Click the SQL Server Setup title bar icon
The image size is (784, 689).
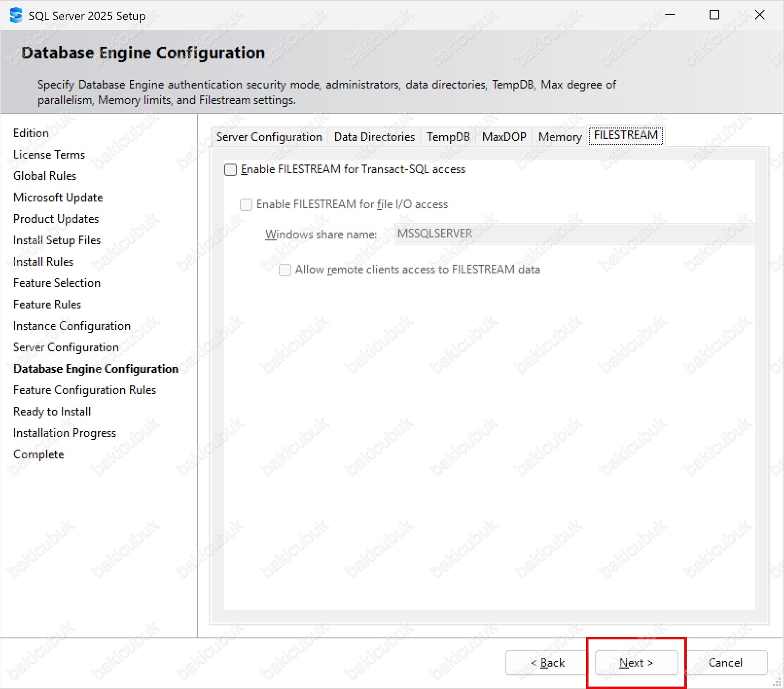click(x=16, y=15)
